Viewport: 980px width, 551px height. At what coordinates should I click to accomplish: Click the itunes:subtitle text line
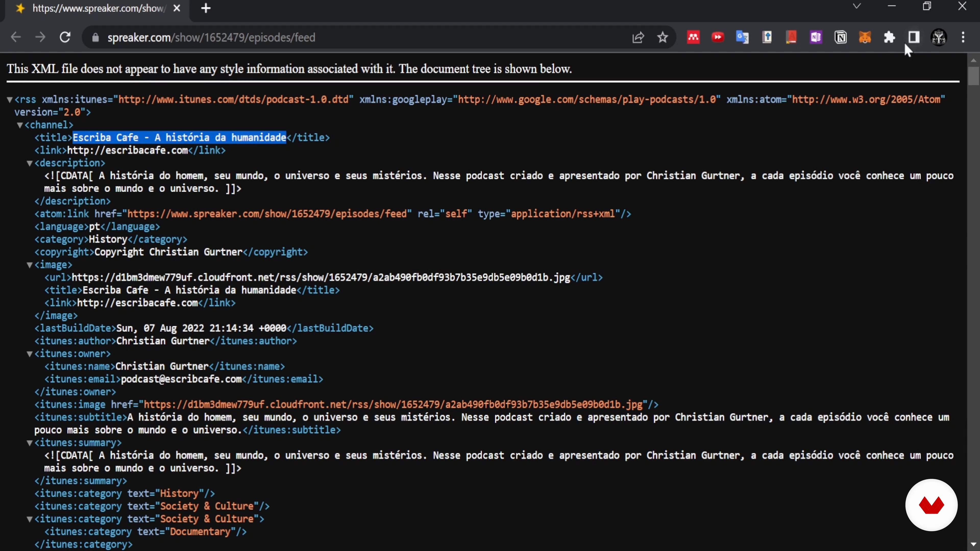tap(492, 424)
